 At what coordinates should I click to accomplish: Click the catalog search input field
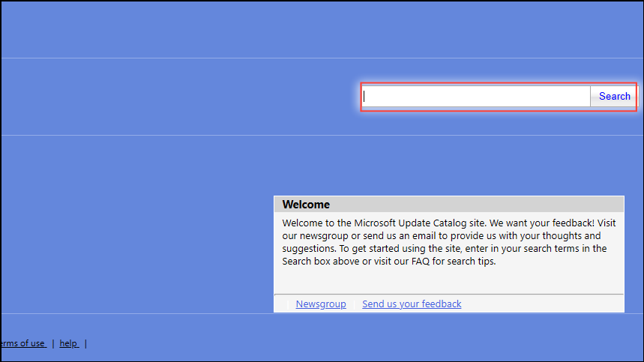(x=476, y=97)
